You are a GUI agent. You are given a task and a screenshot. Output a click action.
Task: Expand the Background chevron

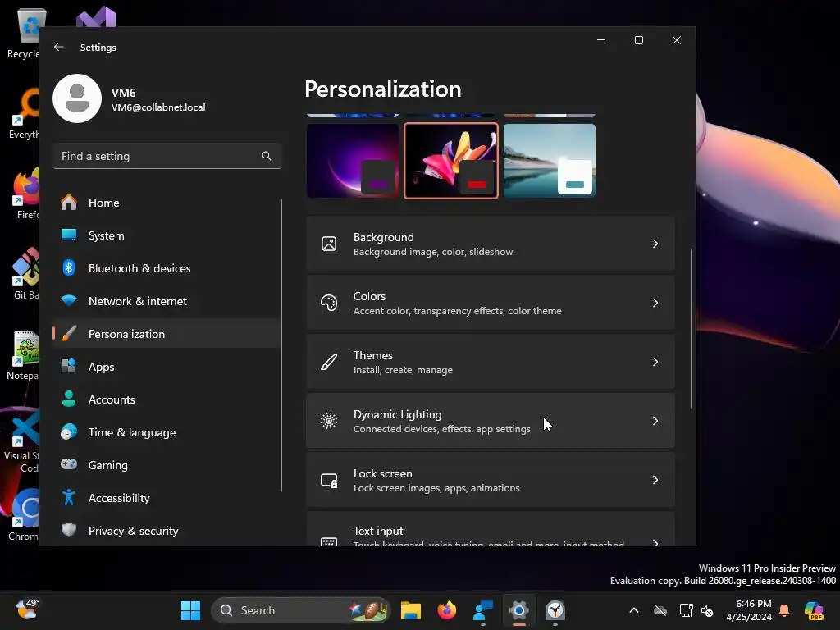point(655,244)
